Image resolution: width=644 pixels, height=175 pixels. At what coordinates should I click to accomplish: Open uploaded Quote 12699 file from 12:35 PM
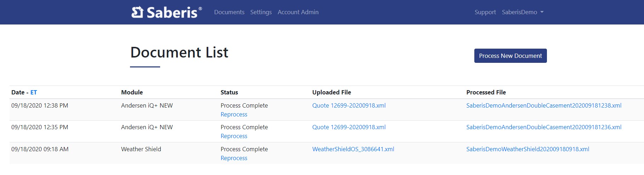tap(349, 127)
